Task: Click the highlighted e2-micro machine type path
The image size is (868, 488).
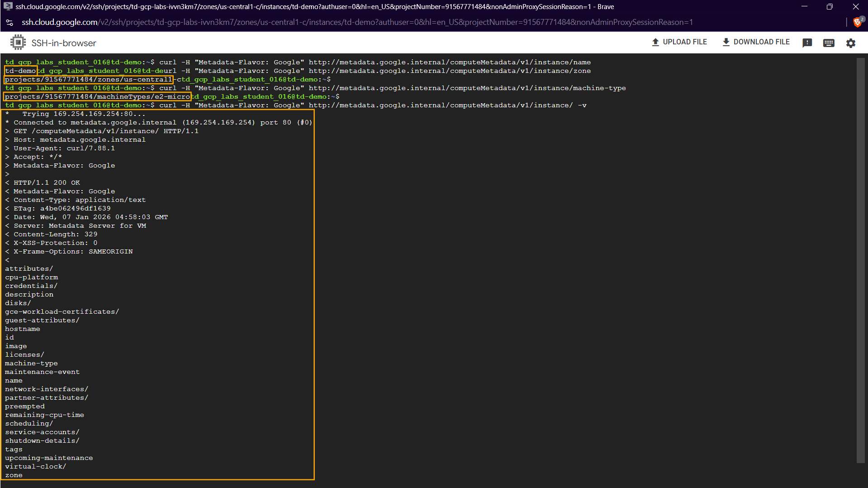Action: tap(97, 96)
